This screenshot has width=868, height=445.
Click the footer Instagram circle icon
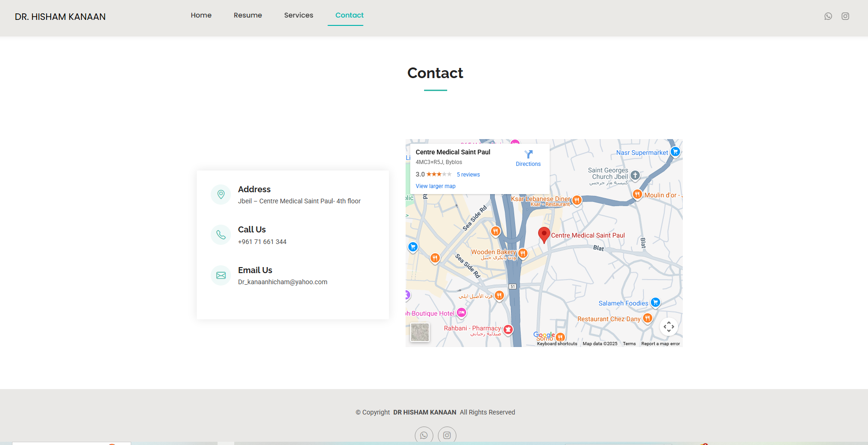pyautogui.click(x=447, y=435)
